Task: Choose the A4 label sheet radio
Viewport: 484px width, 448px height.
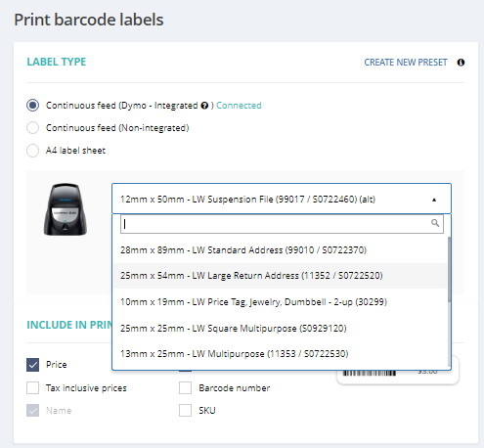Action: pyautogui.click(x=32, y=151)
